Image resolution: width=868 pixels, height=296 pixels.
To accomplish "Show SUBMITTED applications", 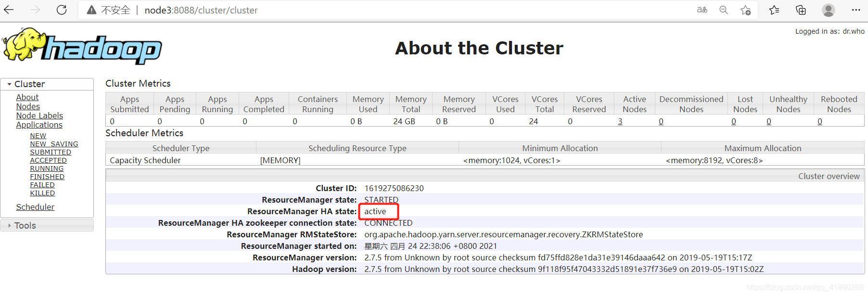I will click(x=51, y=152).
